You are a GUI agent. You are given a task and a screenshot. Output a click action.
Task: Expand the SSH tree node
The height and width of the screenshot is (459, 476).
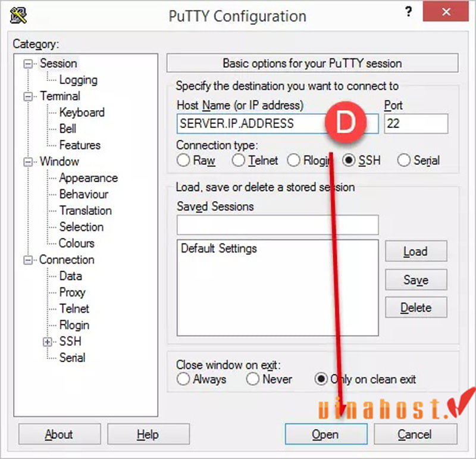[x=48, y=341]
